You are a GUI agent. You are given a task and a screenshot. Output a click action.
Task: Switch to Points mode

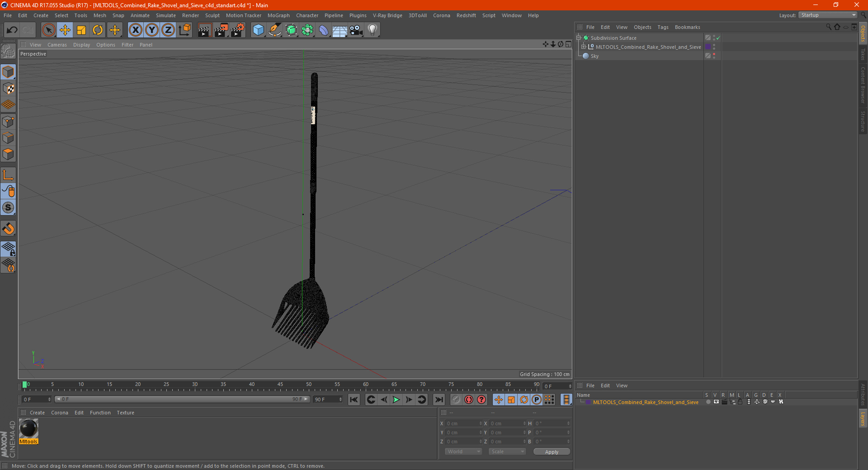tap(8, 122)
